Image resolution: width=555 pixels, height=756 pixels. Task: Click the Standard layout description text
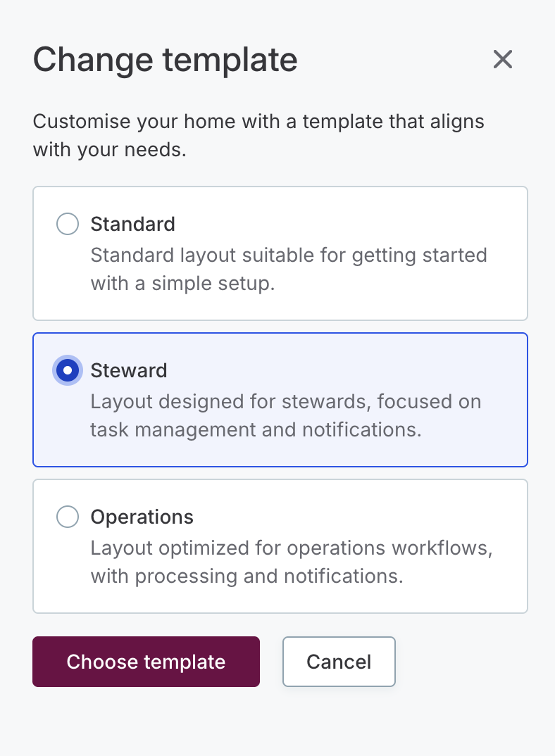tap(289, 270)
